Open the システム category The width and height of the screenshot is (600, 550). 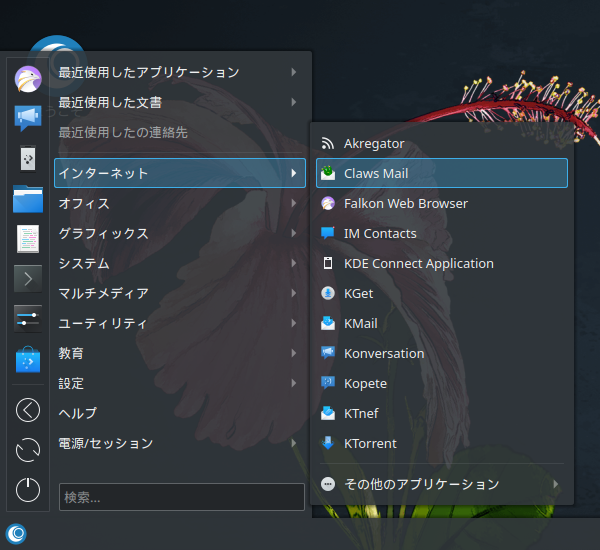pos(180,263)
